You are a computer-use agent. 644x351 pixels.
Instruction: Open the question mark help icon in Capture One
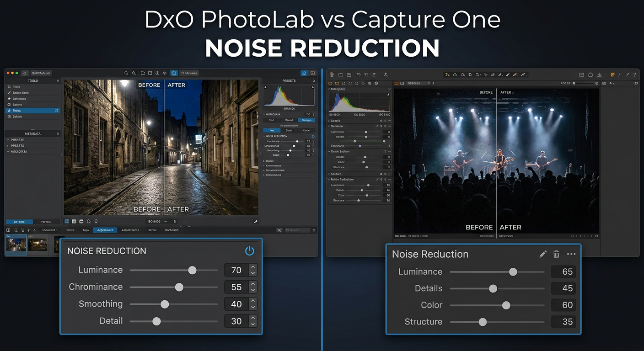click(x=634, y=74)
